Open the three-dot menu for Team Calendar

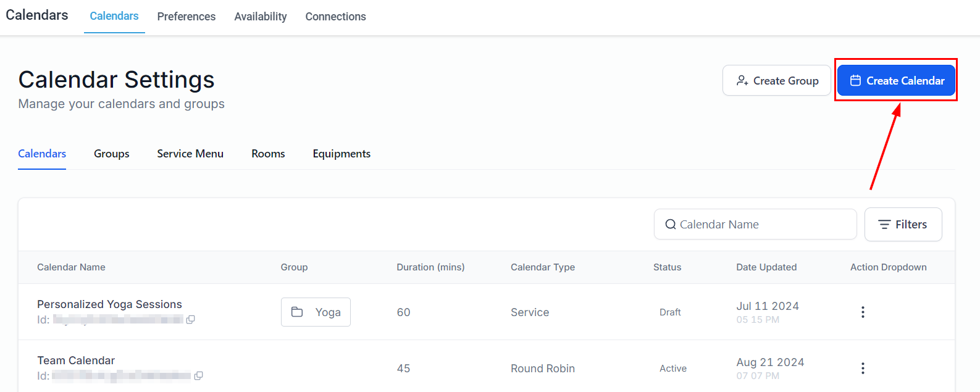click(x=863, y=369)
